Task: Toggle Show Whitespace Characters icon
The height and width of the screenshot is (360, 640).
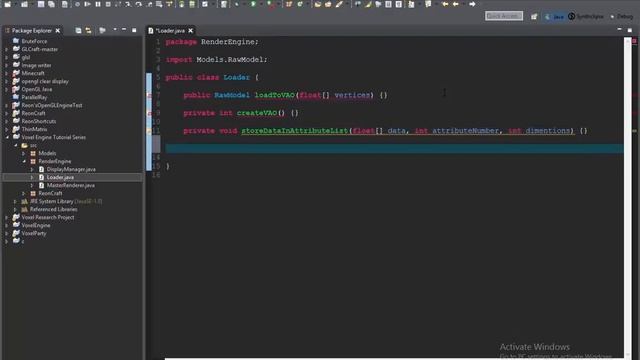Action: [399, 4]
